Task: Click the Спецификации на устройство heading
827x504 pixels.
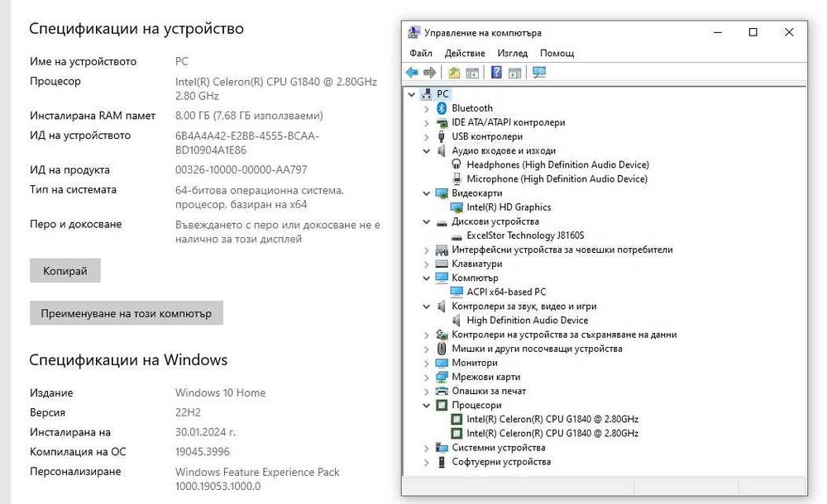Action: 136,28
